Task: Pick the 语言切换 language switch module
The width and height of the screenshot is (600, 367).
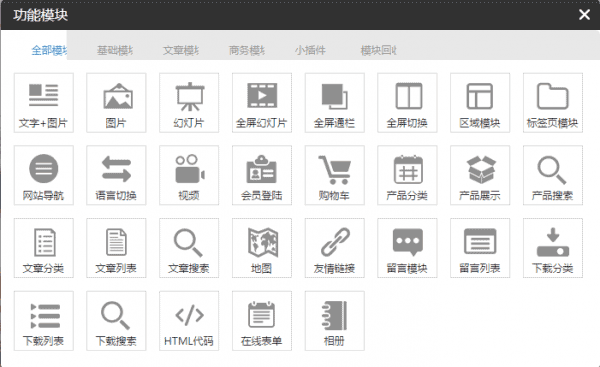Action: point(116,175)
